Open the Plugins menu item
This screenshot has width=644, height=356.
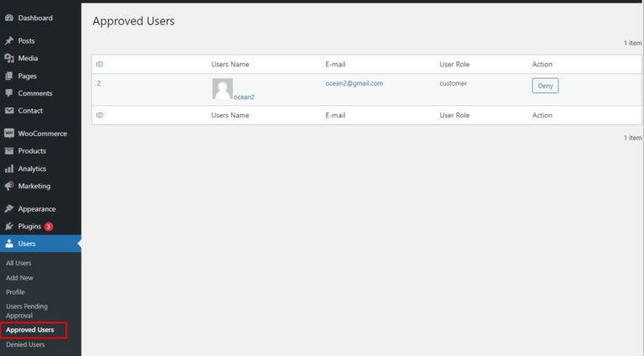(29, 227)
